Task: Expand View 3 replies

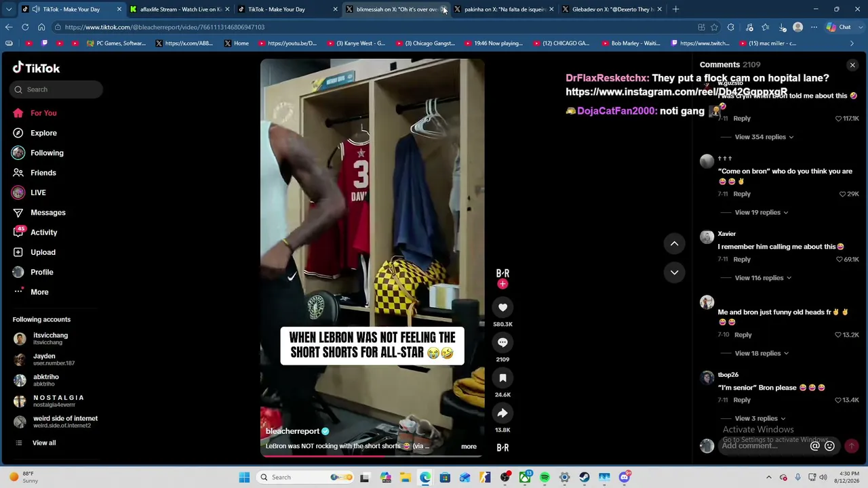Action: [759, 419]
